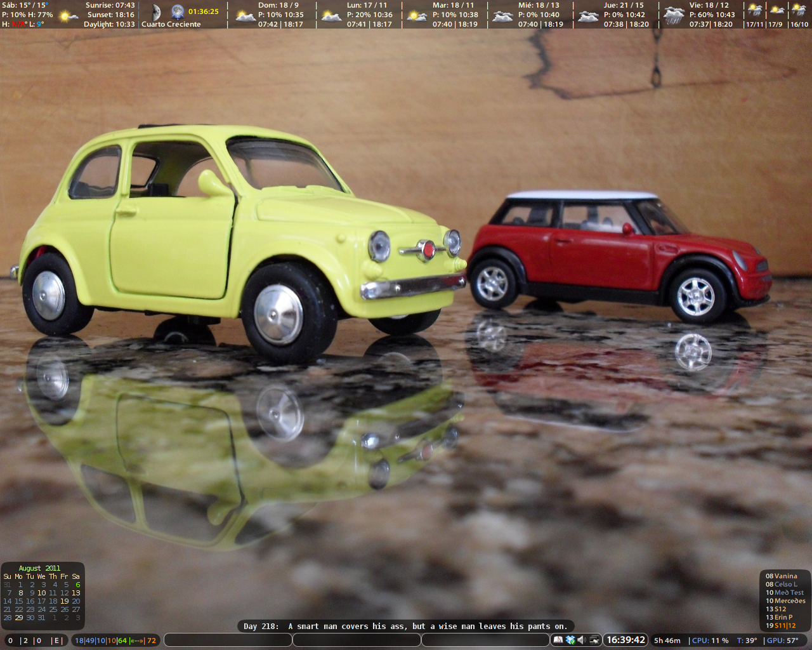Screen dimensions: 812x650
Task: Click the "5h 46m" uptime readout
Action: tap(667, 640)
